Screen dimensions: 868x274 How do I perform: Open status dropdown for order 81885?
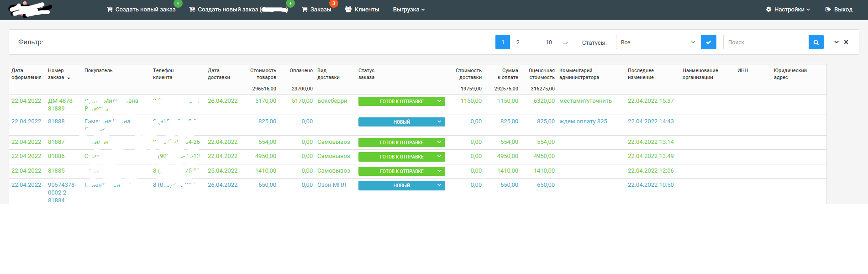pyautogui.click(x=402, y=171)
